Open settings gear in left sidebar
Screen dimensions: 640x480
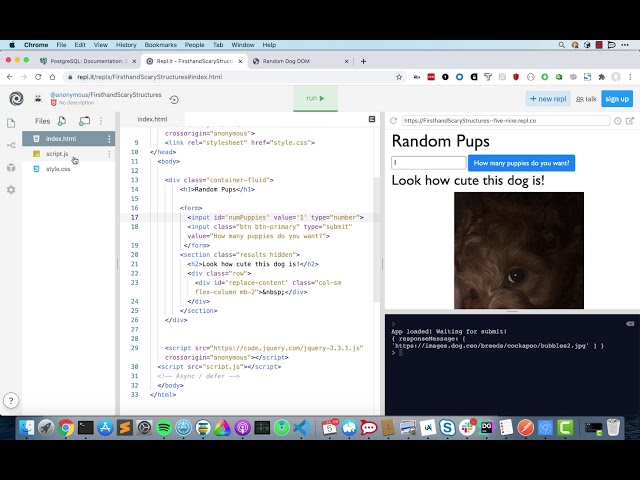click(x=11, y=190)
